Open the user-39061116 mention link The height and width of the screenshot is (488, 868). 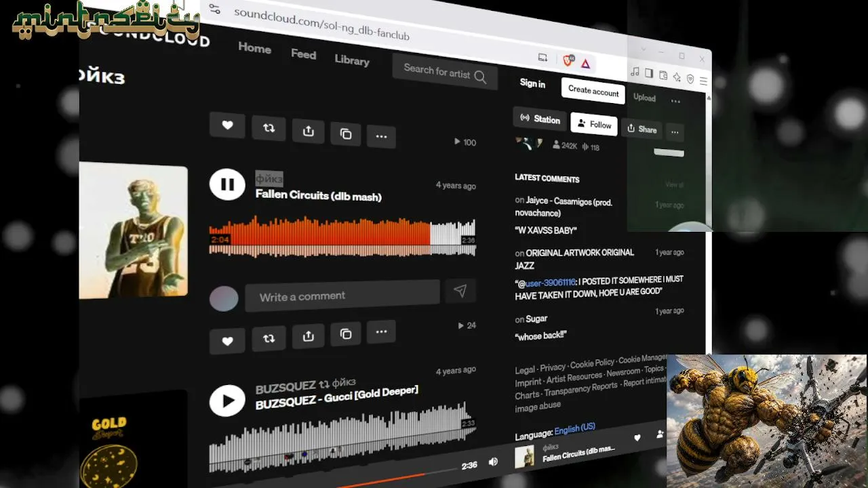click(x=551, y=282)
